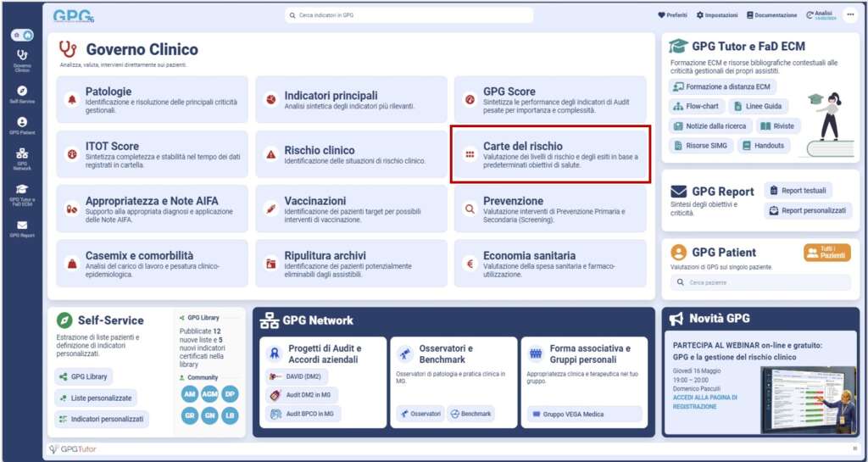Open GPG Patient from the sidebar
Image resolution: width=868 pixels, height=462 pixels.
pyautogui.click(x=22, y=125)
